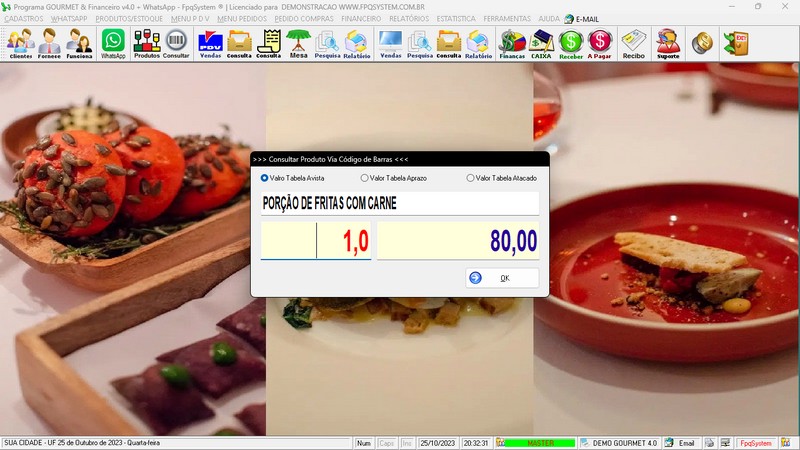
Task: Open the Clientes registration icon
Action: (20, 43)
